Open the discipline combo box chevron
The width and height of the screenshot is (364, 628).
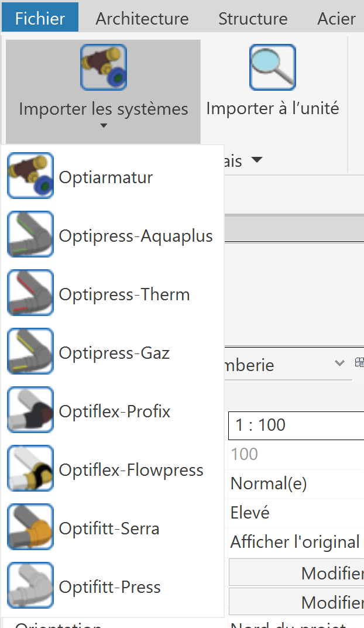339,363
